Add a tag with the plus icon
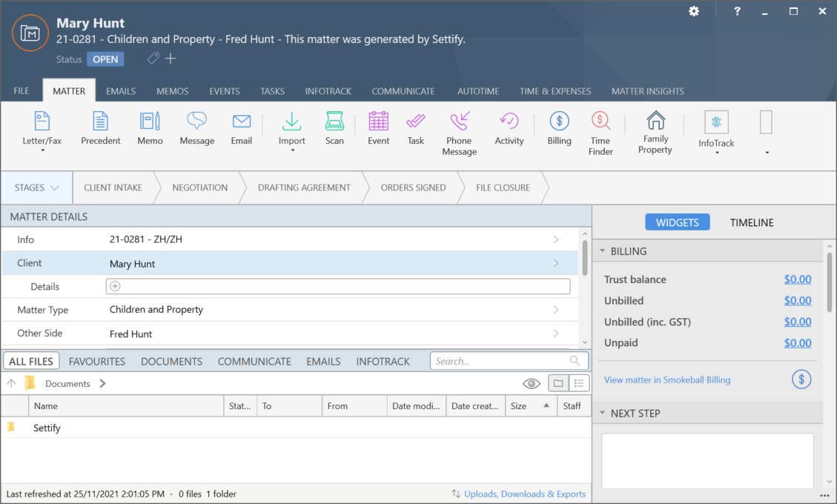Viewport: 837px width, 504px height. click(171, 59)
